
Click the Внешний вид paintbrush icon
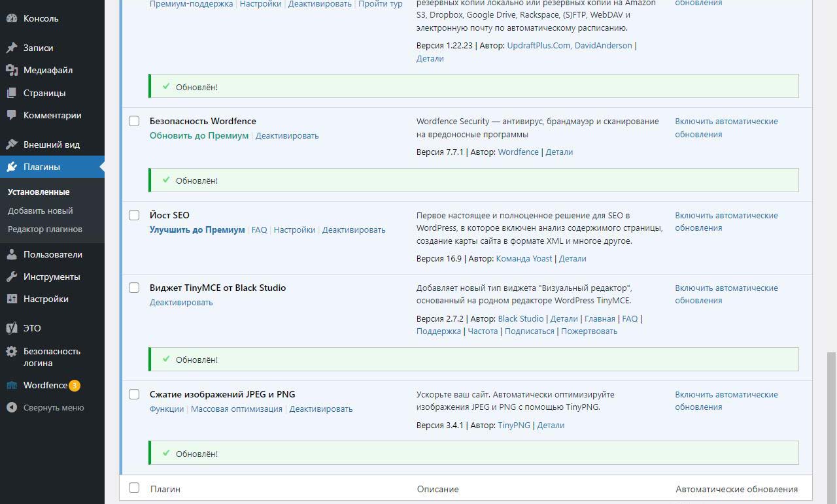tap(12, 144)
